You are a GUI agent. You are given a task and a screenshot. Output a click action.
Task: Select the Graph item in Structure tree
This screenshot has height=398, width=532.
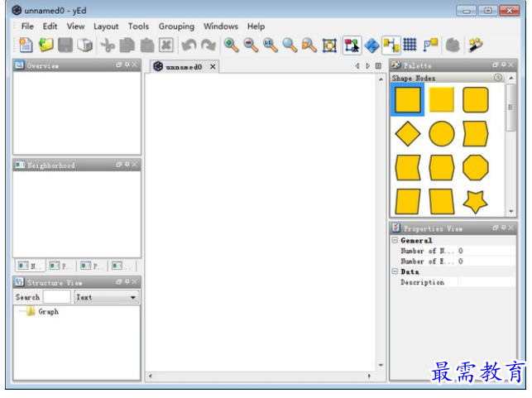coord(48,312)
